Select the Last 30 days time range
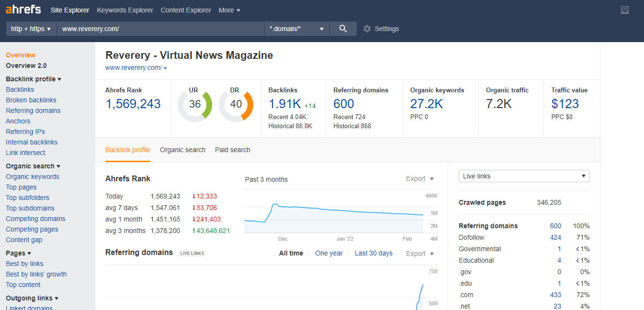644x310 pixels. 373,253
